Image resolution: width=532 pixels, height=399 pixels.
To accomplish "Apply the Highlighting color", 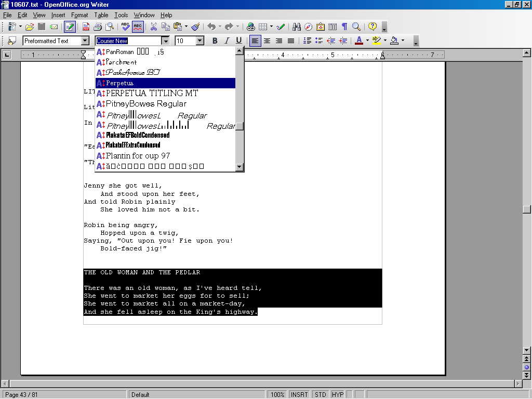I will click(x=377, y=41).
